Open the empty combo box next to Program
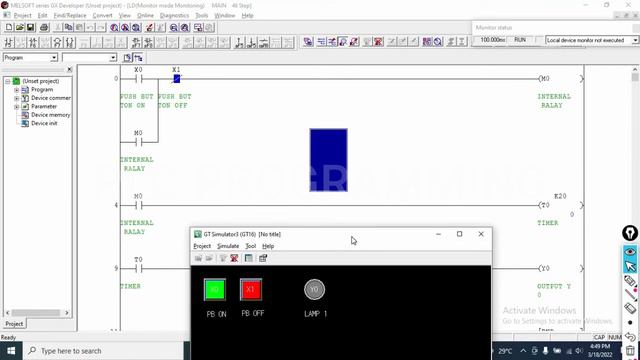This screenshot has height=360, width=640. click(x=89, y=58)
